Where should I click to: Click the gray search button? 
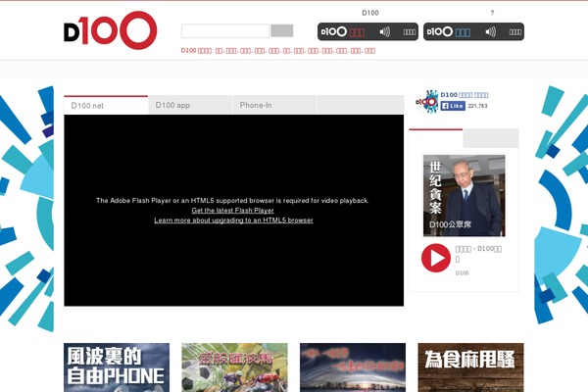[281, 30]
